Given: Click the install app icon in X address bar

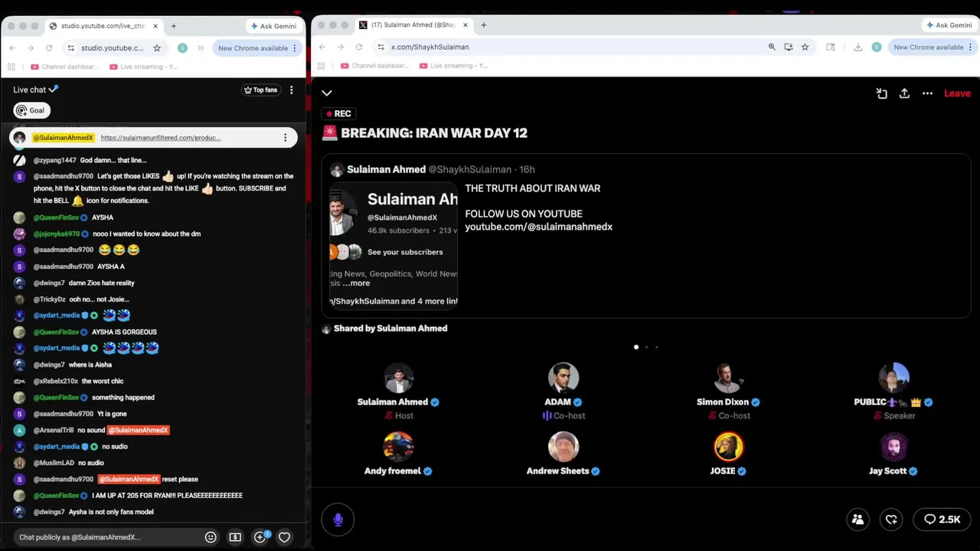Looking at the screenshot, I should tap(789, 47).
